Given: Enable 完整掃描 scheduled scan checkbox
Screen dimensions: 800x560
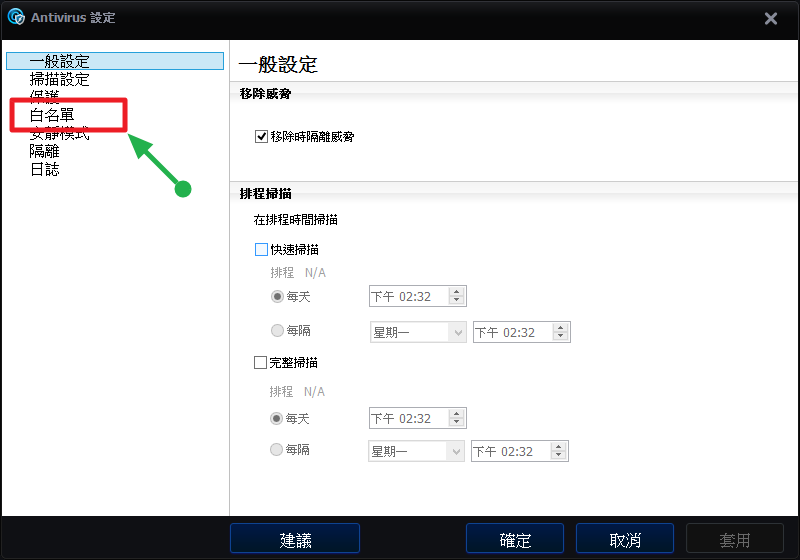Looking at the screenshot, I should pyautogui.click(x=262, y=362).
